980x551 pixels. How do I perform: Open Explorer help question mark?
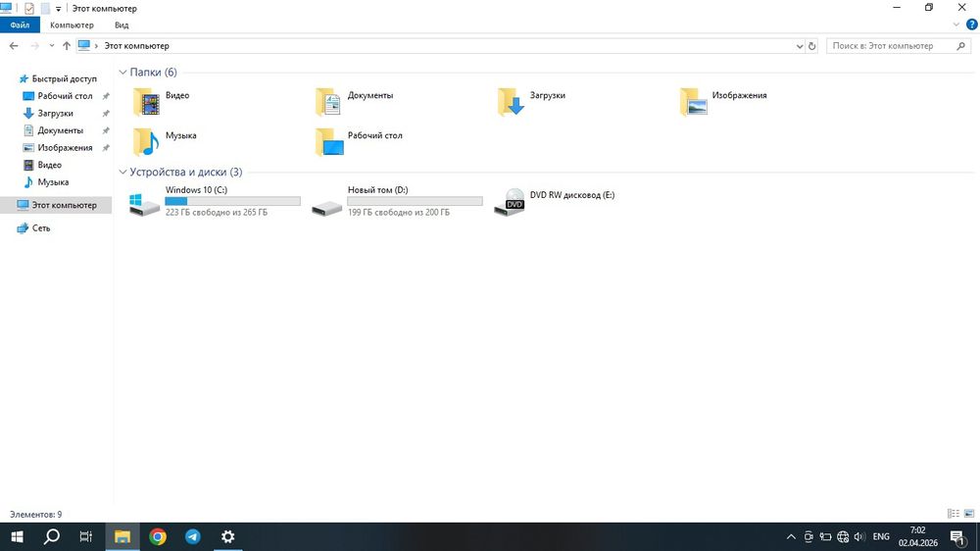[x=972, y=25]
